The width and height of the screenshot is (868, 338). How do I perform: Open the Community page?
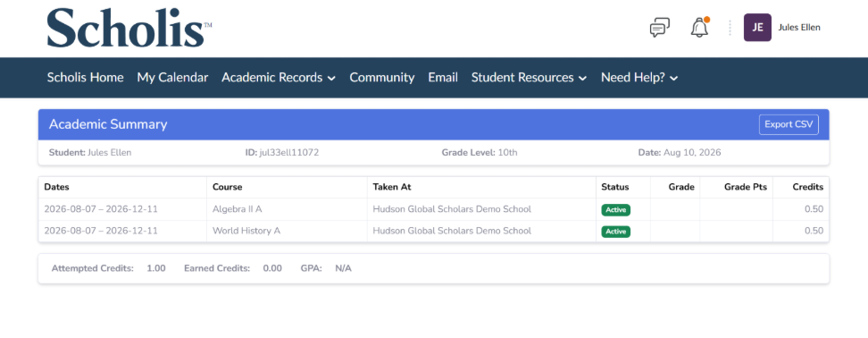[x=382, y=78]
